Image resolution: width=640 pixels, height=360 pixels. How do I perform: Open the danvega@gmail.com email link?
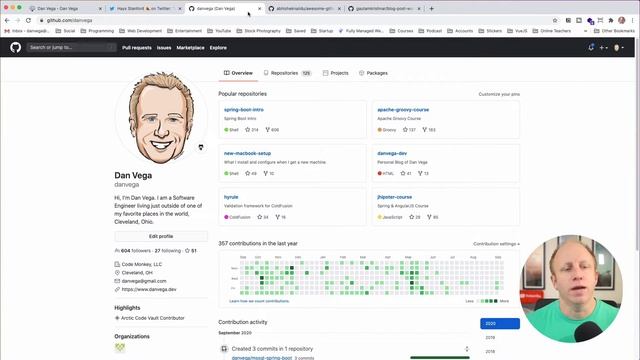[144, 281]
